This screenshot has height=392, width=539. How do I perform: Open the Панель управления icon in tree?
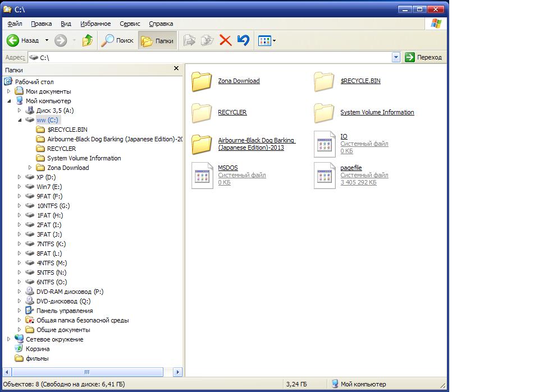coord(30,310)
